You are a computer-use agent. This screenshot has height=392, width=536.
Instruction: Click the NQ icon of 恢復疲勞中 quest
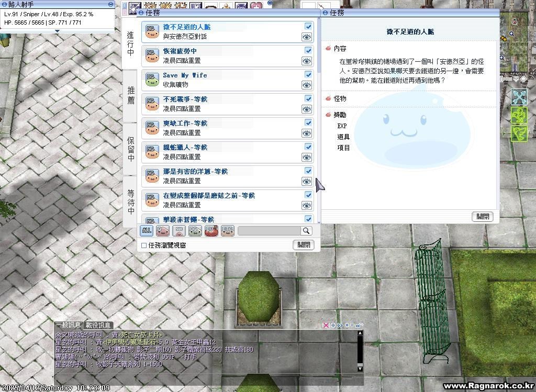point(152,55)
